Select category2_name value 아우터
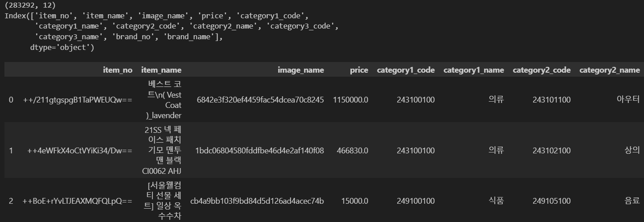 [x=628, y=100]
